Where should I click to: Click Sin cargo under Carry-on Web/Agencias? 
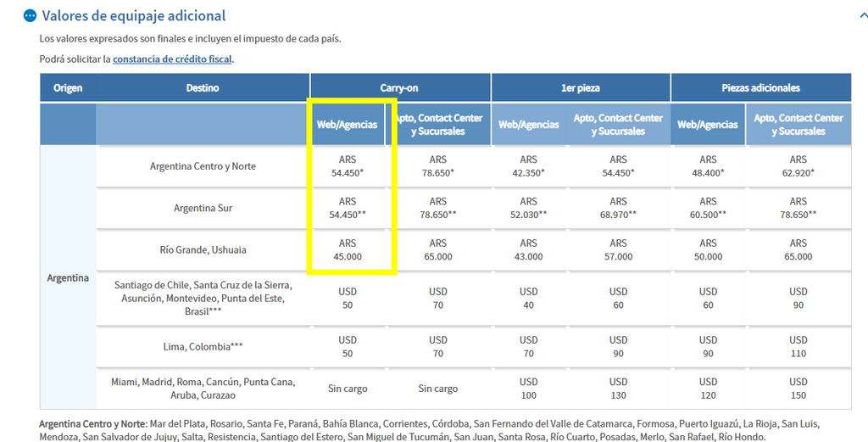tap(347, 389)
